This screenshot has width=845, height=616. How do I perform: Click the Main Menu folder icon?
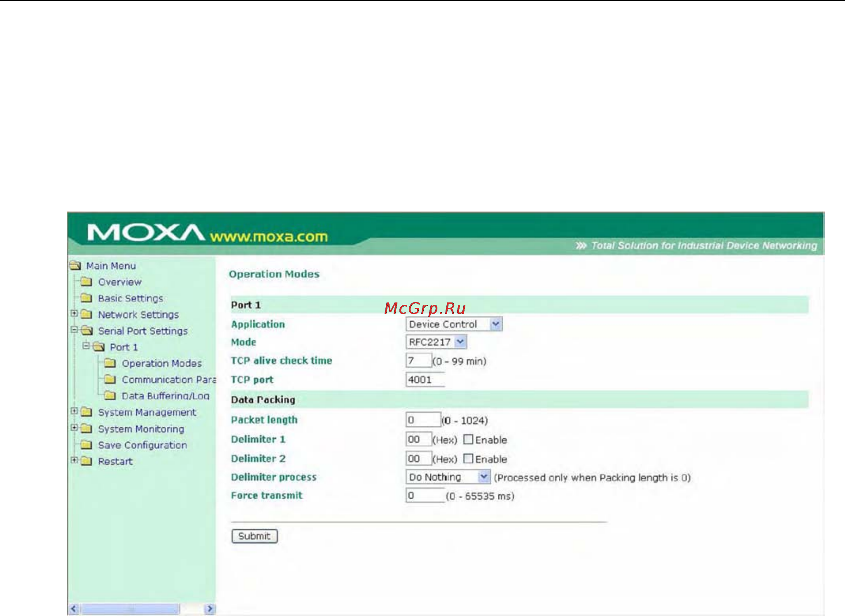point(75,265)
